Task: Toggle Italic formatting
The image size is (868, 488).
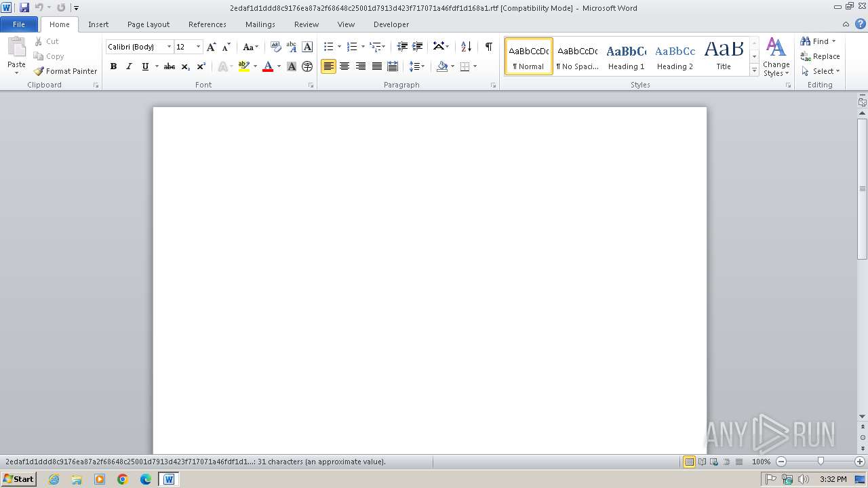Action: pos(129,66)
